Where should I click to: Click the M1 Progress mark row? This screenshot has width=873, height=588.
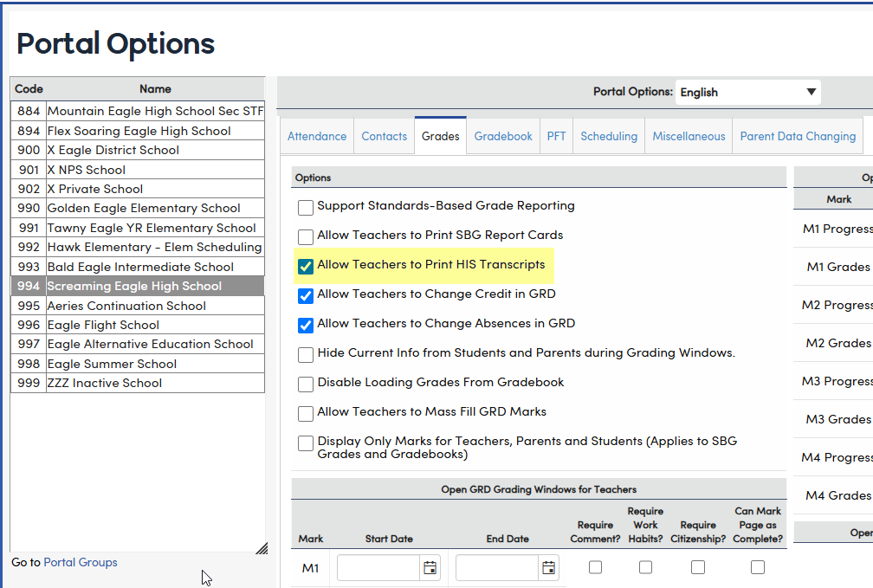833,229
